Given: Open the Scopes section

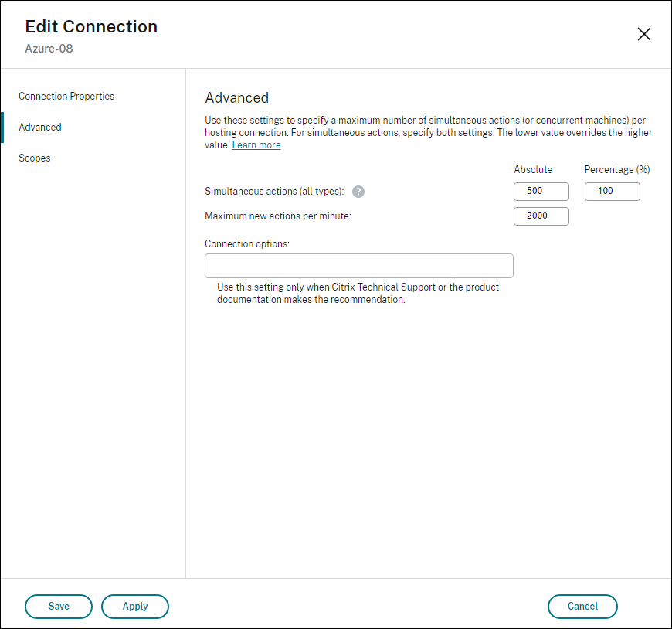Looking at the screenshot, I should click(x=34, y=158).
